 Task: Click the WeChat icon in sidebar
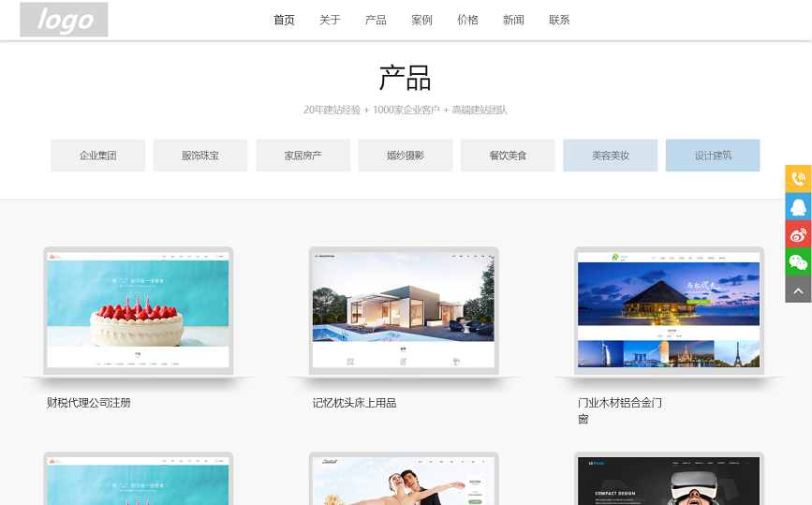(x=799, y=261)
